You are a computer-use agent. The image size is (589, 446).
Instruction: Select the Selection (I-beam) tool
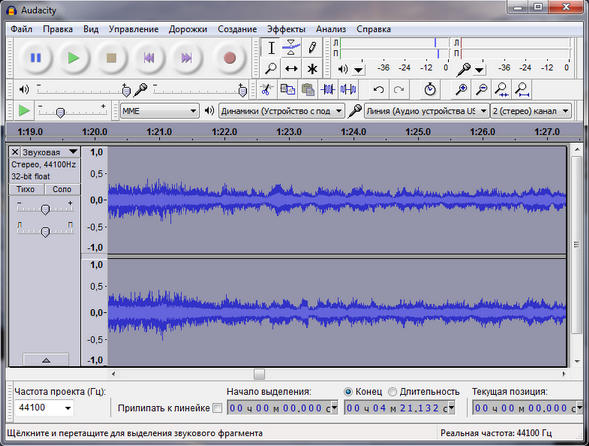point(271,48)
